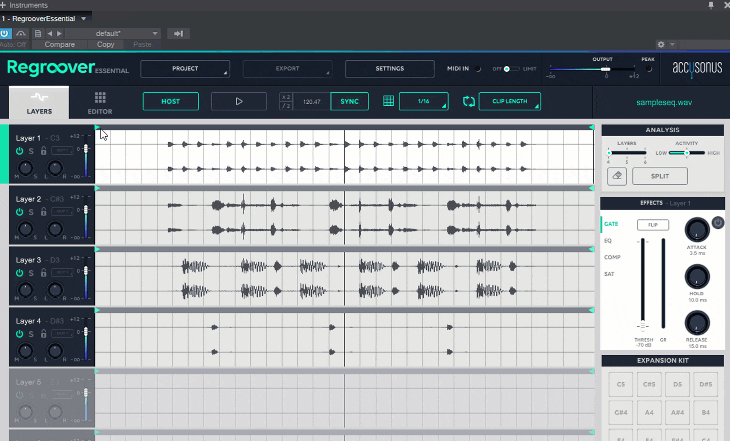Click Layer 2 start marker triangle

pyautogui.click(x=97, y=189)
